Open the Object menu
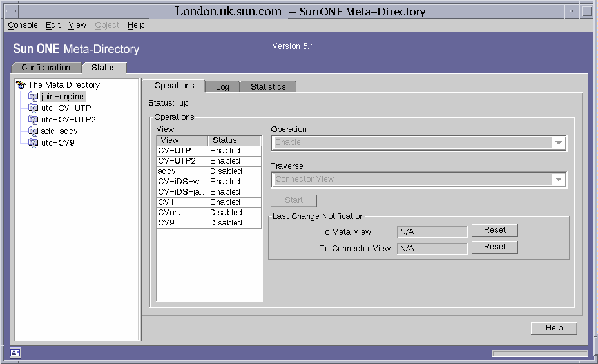This screenshot has height=364, width=598. click(107, 25)
